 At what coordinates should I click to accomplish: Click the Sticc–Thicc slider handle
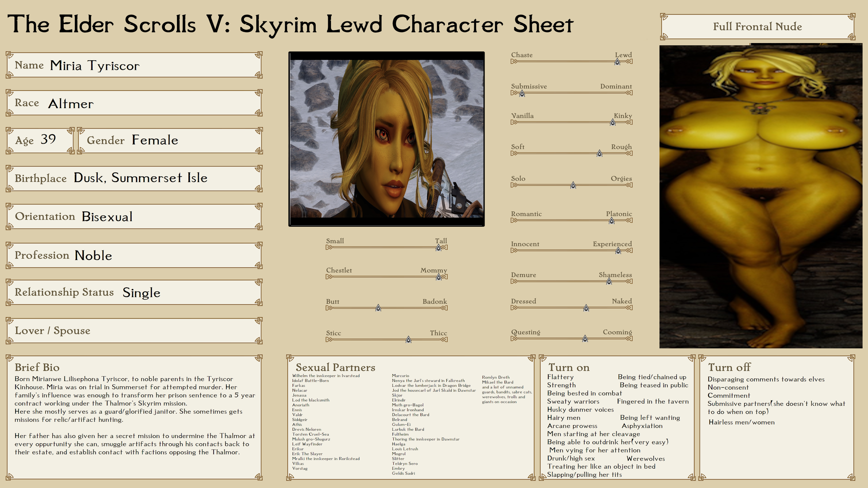pyautogui.click(x=409, y=340)
